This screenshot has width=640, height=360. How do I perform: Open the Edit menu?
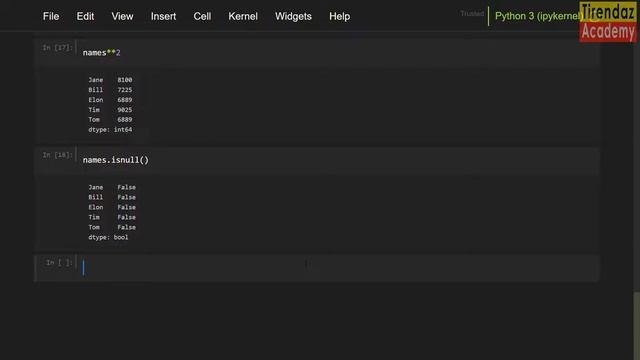pyautogui.click(x=85, y=16)
